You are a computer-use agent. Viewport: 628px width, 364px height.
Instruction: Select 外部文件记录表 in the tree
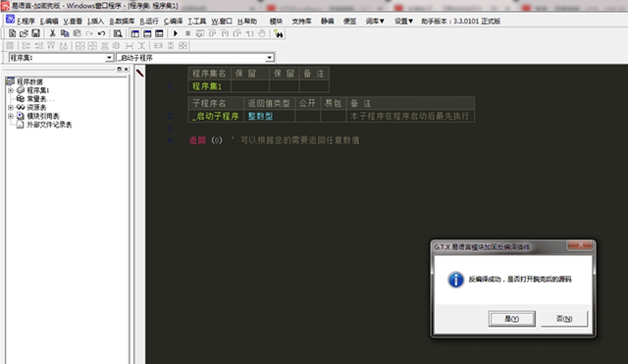pyautogui.click(x=49, y=125)
